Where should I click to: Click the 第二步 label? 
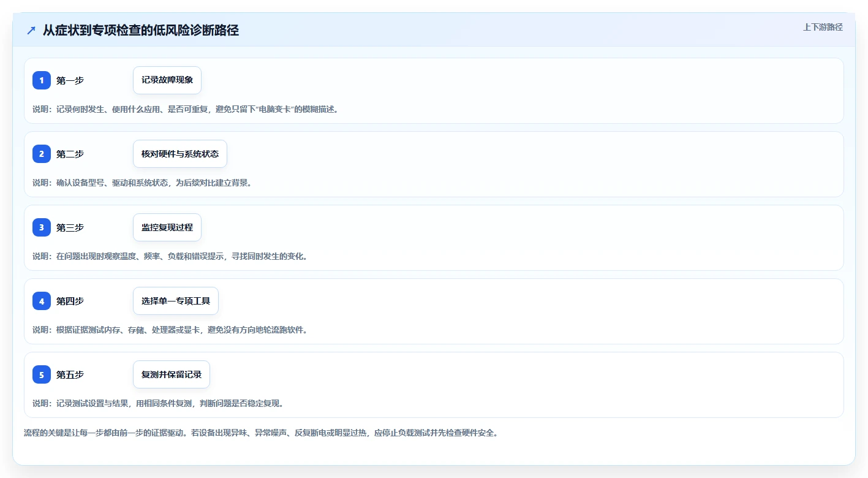[x=70, y=154]
